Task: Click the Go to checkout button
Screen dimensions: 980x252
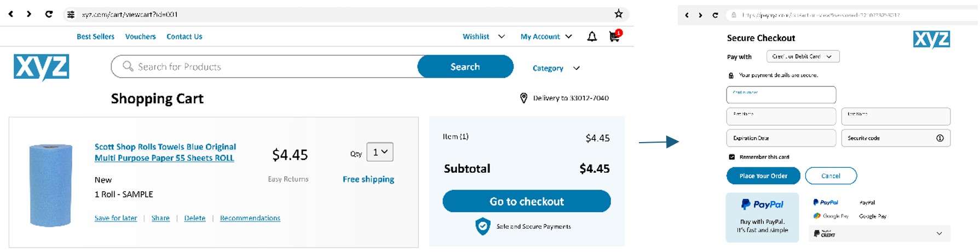Action: [527, 201]
